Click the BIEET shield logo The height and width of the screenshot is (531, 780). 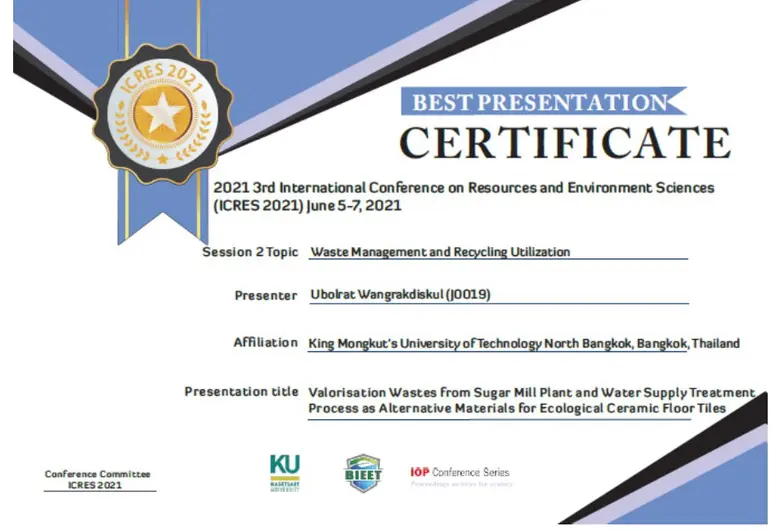[362, 472]
